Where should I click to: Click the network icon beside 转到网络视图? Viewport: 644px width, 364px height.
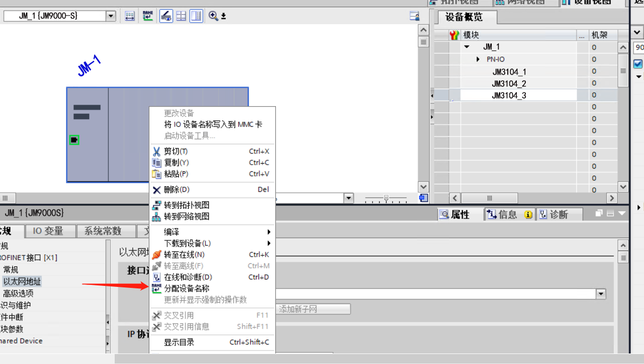(157, 217)
